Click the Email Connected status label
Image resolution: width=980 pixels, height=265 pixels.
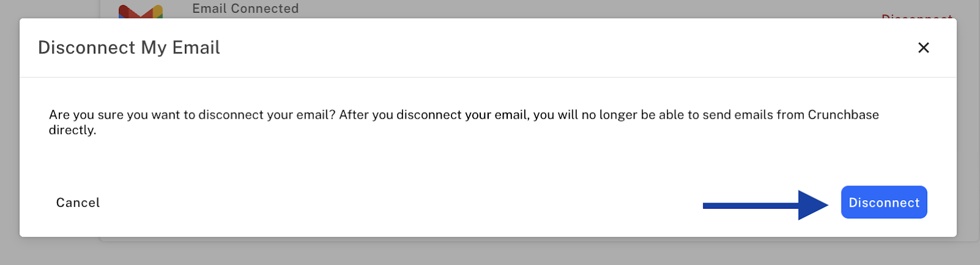click(246, 9)
